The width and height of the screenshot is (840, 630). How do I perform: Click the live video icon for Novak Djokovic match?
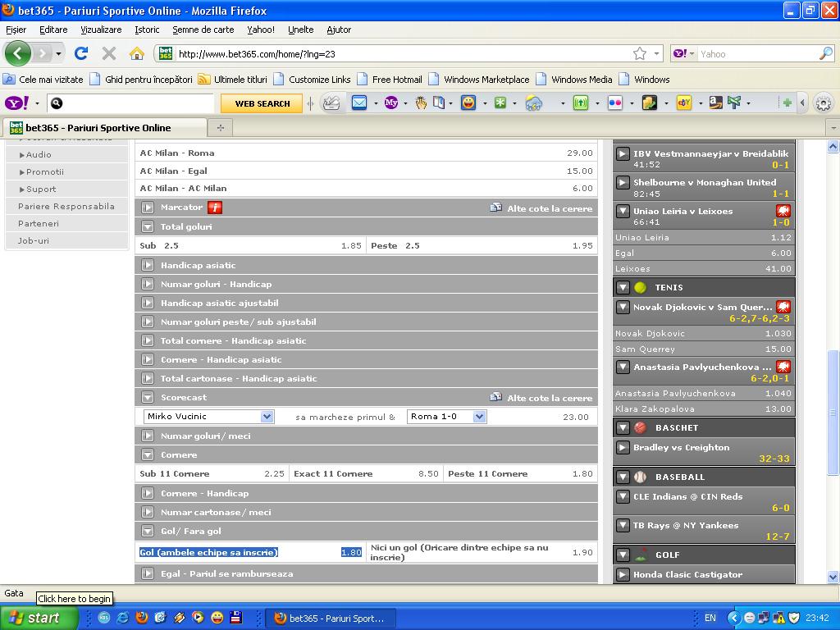pos(783,307)
